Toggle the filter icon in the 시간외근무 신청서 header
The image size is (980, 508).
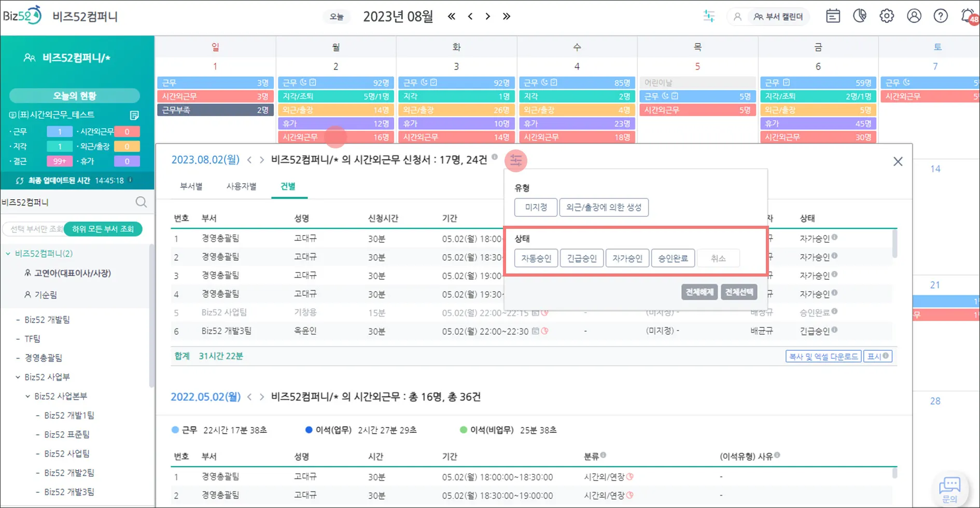tap(516, 160)
